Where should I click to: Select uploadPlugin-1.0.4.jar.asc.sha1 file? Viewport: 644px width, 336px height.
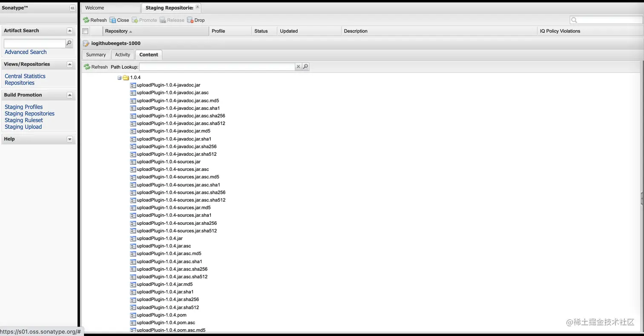tap(170, 261)
